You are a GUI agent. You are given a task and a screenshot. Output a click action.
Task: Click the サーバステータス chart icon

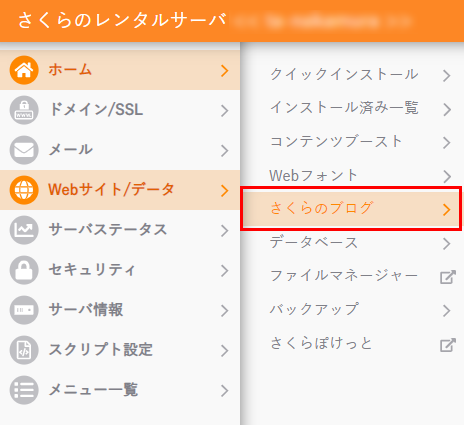pos(24,230)
